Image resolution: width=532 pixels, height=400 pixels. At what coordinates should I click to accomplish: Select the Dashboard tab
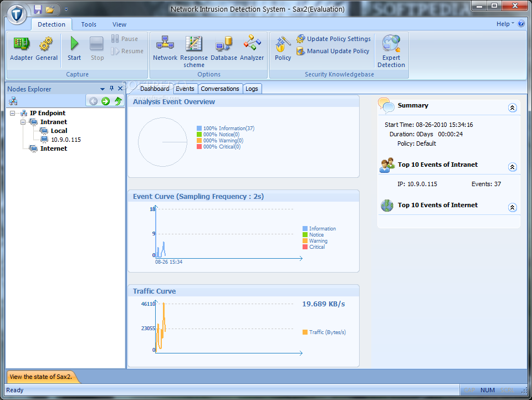pyautogui.click(x=155, y=89)
